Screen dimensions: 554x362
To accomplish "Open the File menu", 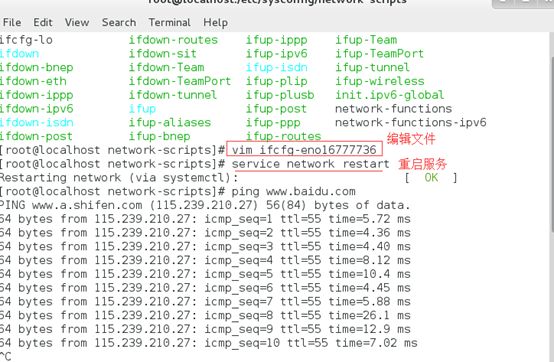I will 12,23.
